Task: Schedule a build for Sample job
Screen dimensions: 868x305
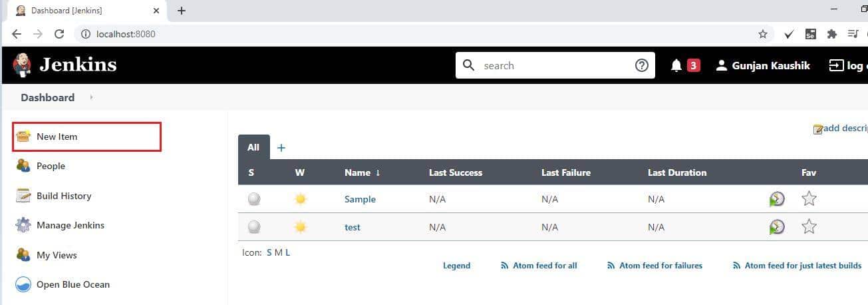Action: 776,199
